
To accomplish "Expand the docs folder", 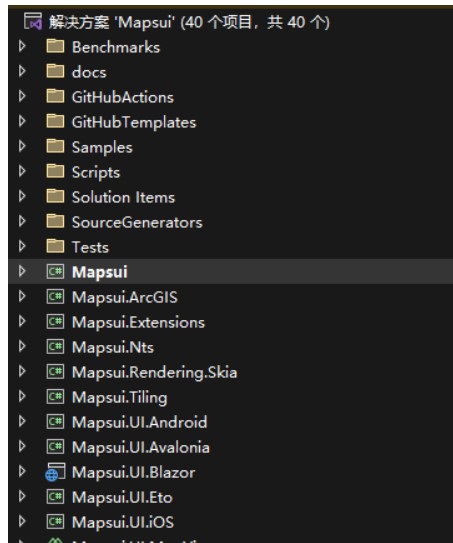I will (x=22, y=71).
